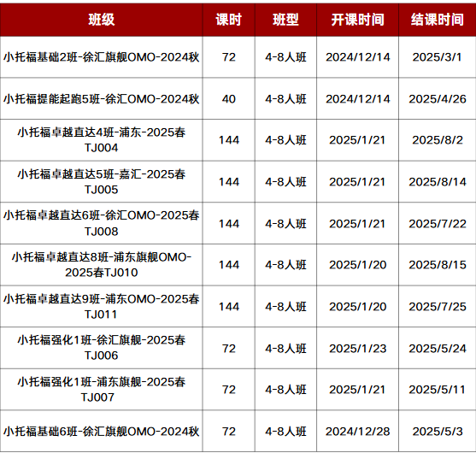Click end date 2025/4/26

pos(438,99)
